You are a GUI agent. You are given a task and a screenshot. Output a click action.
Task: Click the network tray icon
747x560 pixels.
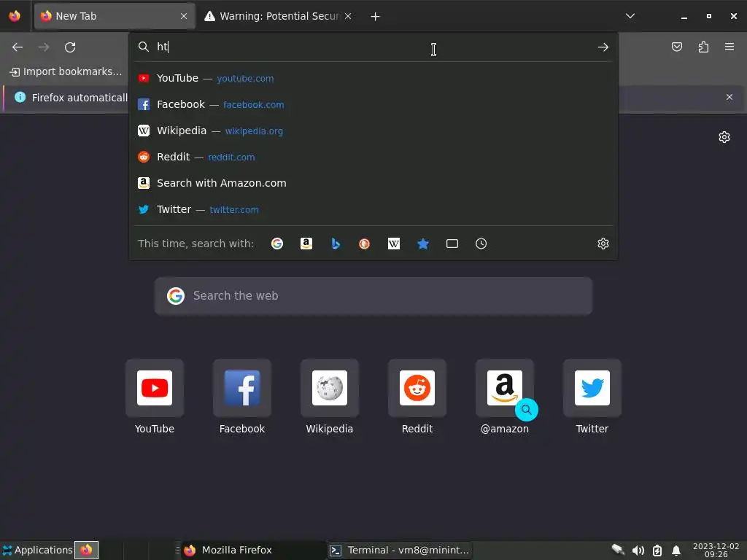pyautogui.click(x=619, y=550)
